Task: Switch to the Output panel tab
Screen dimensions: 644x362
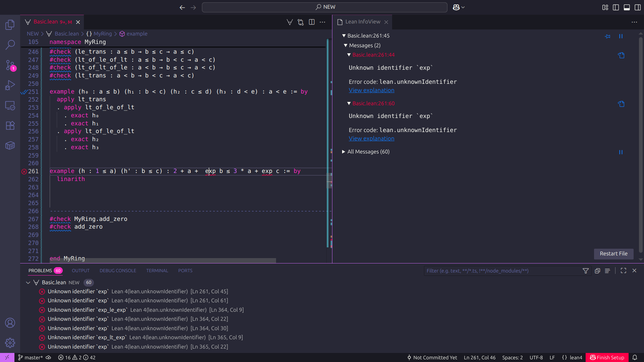Action: (x=80, y=270)
